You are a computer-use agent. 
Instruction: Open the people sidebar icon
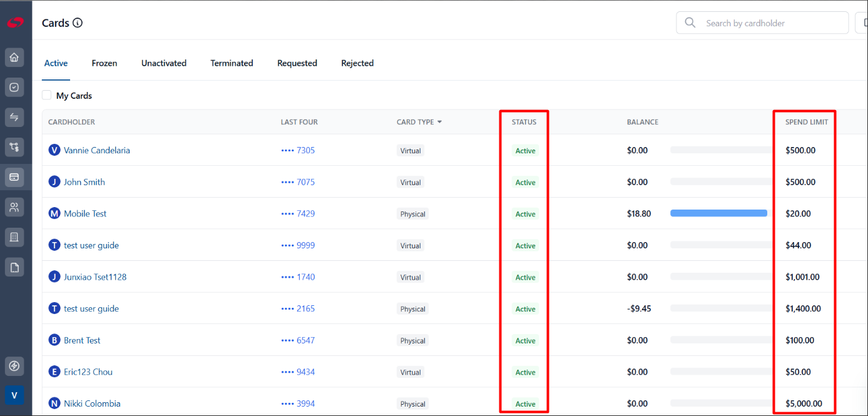click(x=14, y=207)
